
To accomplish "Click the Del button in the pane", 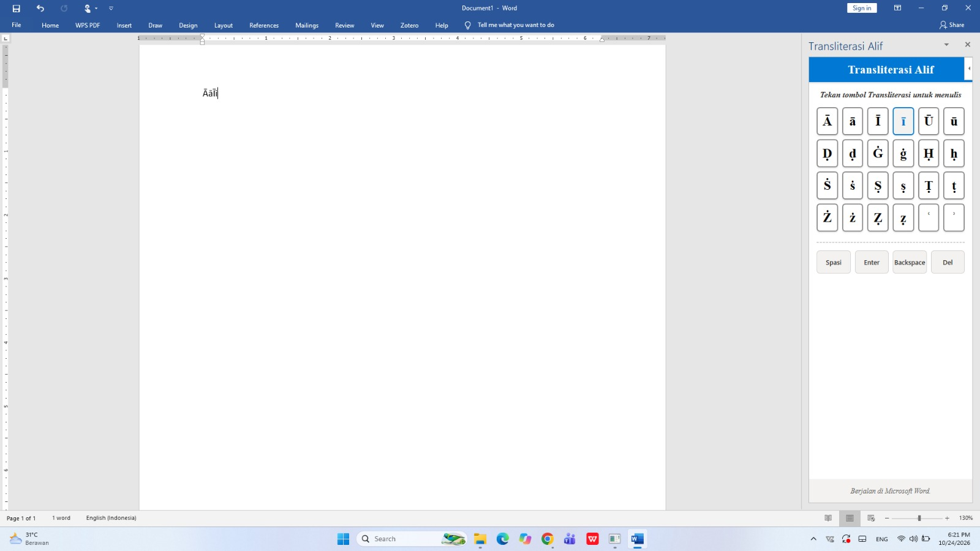I will click(x=948, y=262).
